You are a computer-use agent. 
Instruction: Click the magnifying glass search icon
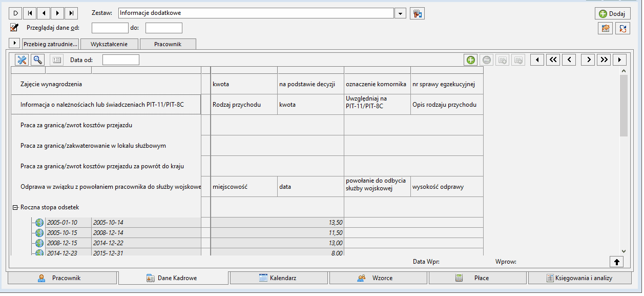pyautogui.click(x=38, y=60)
